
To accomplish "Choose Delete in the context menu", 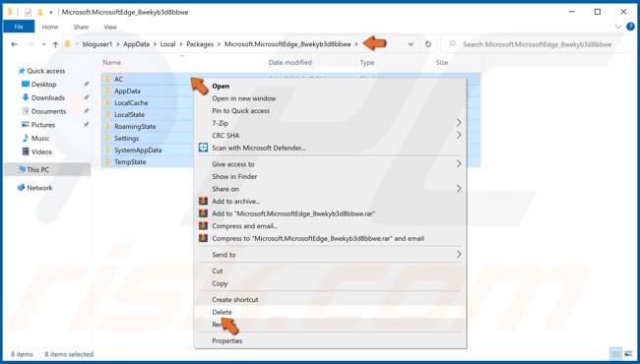I will [x=330, y=312].
